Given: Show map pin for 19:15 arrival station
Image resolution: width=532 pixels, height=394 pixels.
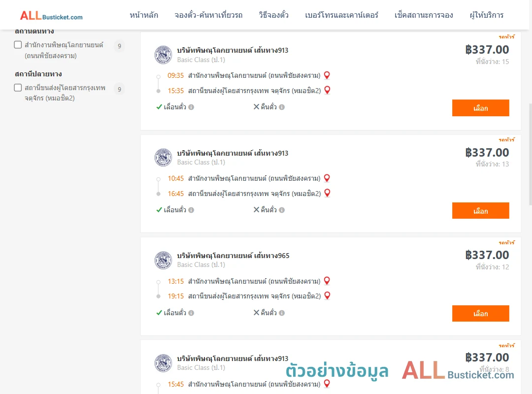Looking at the screenshot, I should pyautogui.click(x=327, y=295).
